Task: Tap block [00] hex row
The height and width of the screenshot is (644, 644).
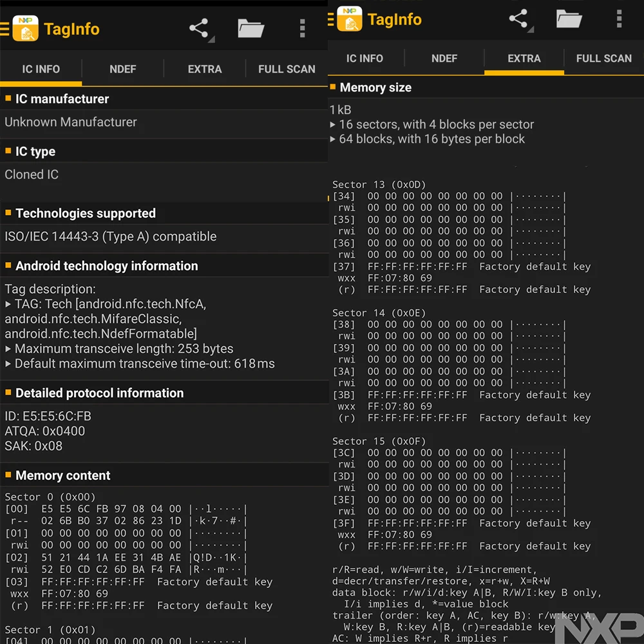Action: click(x=126, y=509)
